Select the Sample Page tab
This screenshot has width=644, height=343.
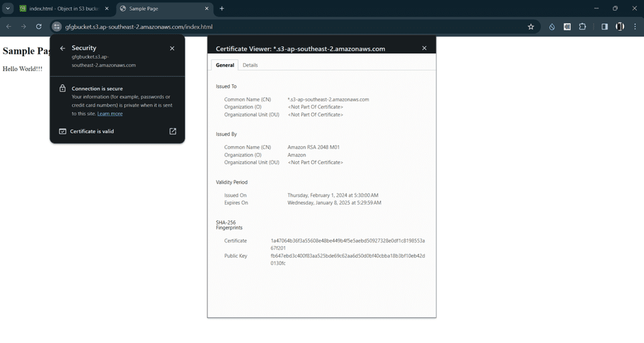[x=163, y=8]
